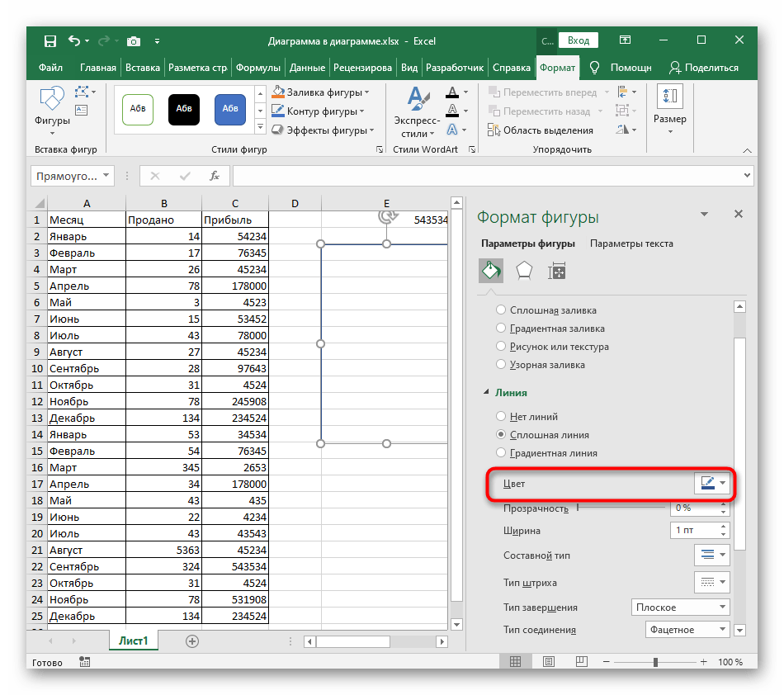
Task: Open the Selection Pane (Область выделения)
Action: (540, 130)
